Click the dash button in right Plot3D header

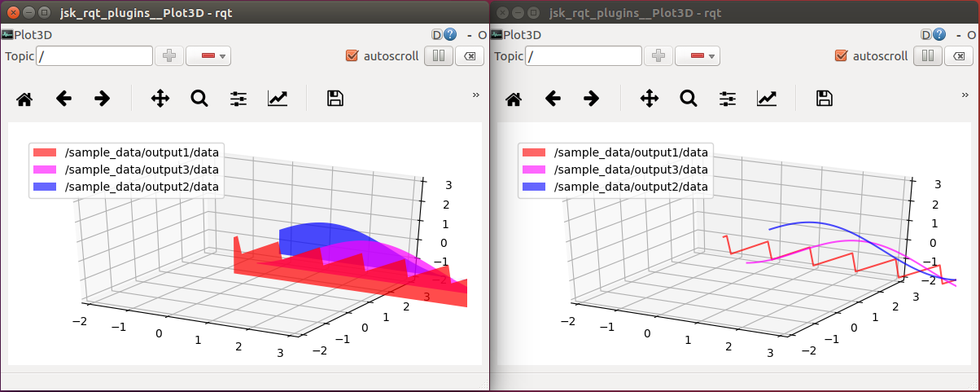958,35
